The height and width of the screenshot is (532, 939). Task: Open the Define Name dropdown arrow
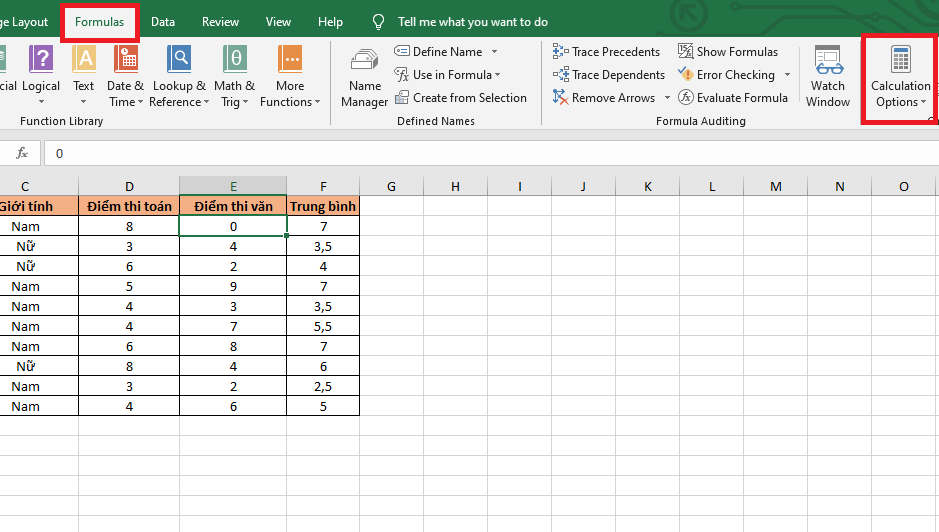click(495, 52)
